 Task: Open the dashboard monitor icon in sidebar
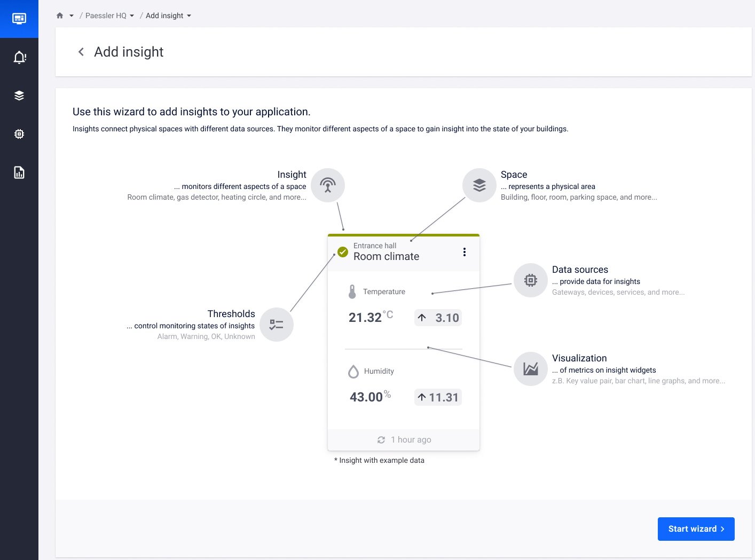coord(19,19)
